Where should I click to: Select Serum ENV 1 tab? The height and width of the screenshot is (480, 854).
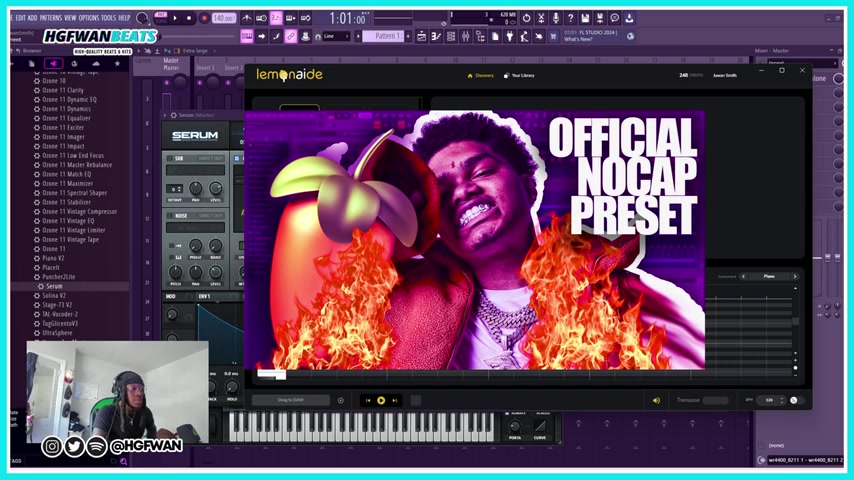tap(205, 296)
